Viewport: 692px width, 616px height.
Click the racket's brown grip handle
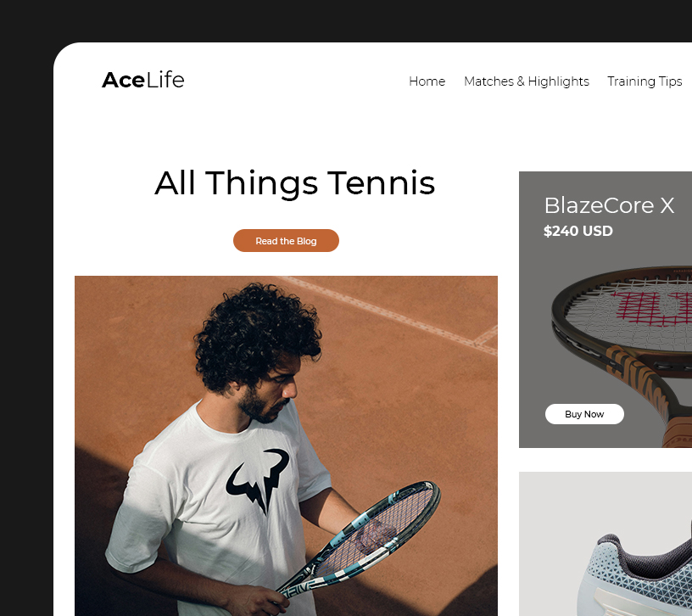tap(678, 432)
